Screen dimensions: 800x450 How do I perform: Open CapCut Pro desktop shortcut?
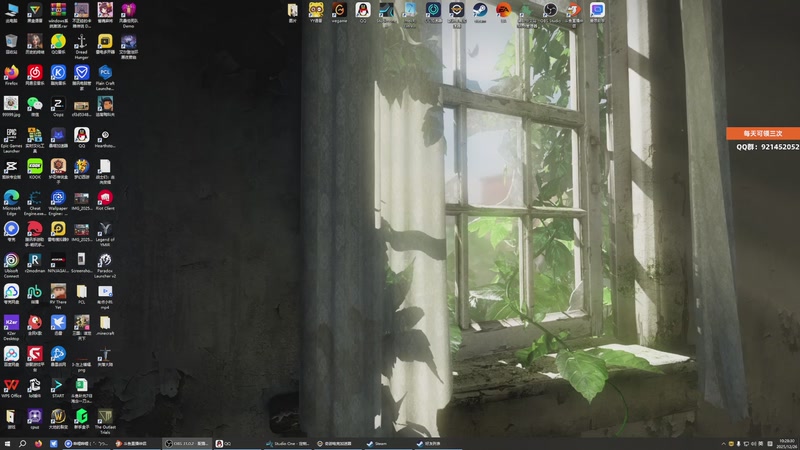coord(11,169)
